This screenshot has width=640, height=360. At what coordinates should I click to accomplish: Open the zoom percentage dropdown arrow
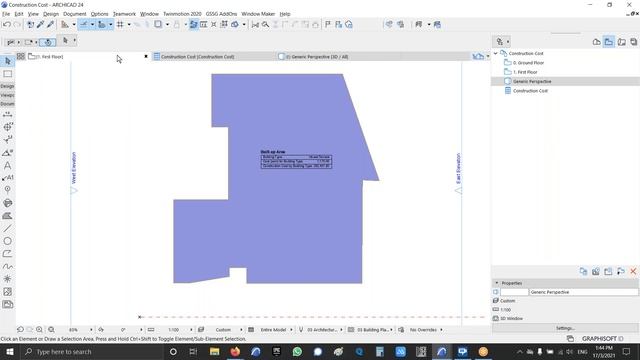pyautogui.click(x=91, y=329)
